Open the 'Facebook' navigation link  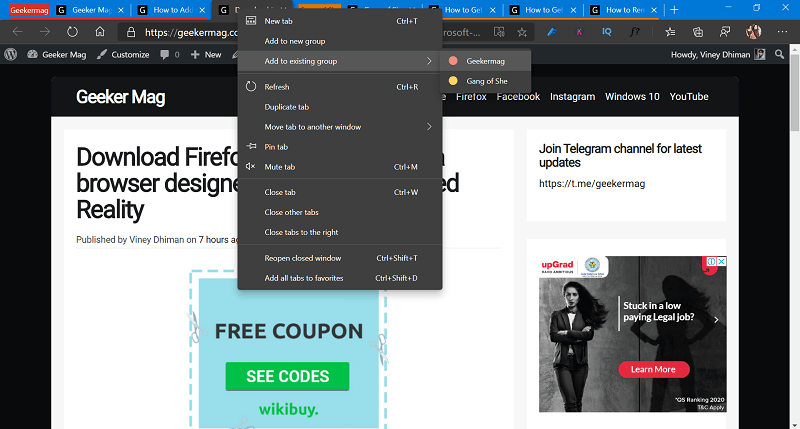coord(518,96)
